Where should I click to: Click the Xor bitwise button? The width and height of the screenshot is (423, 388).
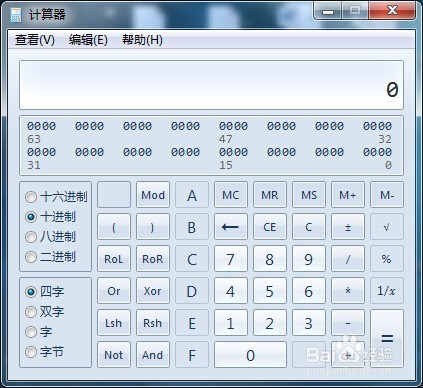pos(153,291)
